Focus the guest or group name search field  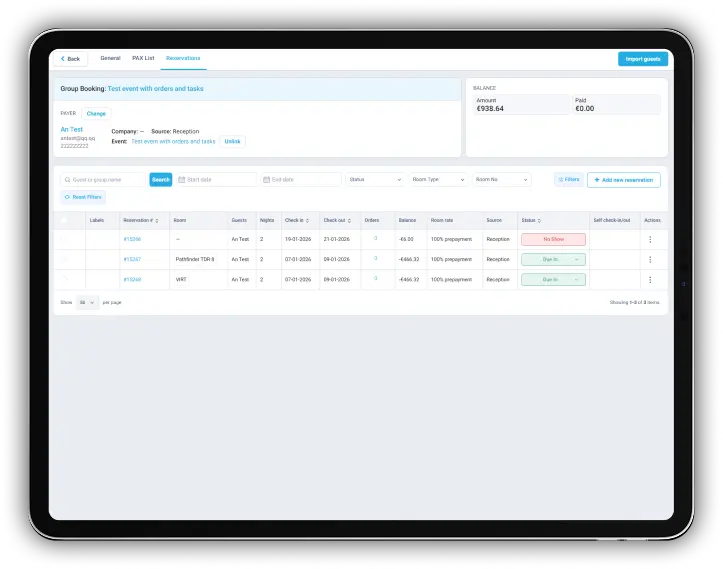103,180
